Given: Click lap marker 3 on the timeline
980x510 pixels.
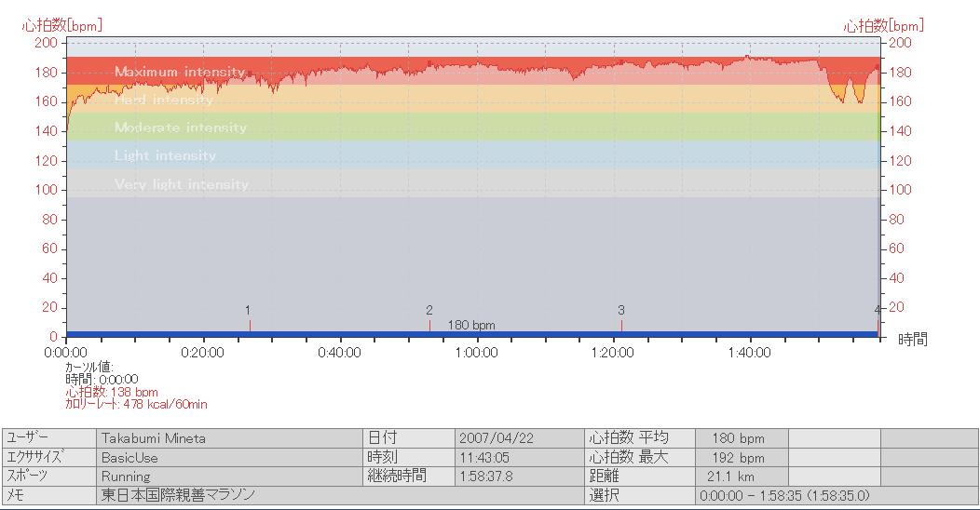Looking at the screenshot, I should pos(621,317).
